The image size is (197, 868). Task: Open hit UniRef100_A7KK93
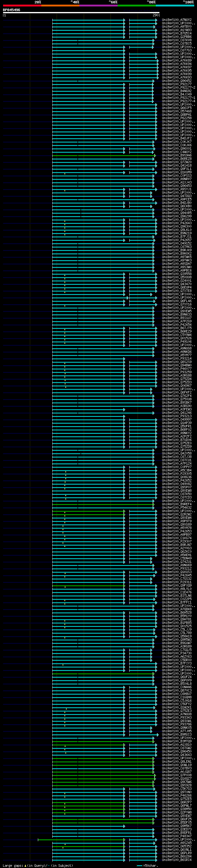[177, 78]
